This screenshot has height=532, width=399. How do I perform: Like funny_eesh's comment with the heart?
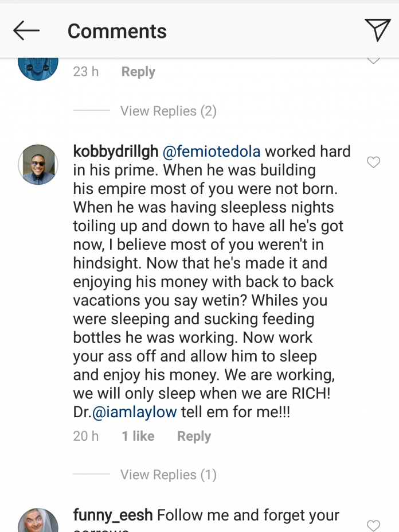click(x=373, y=525)
